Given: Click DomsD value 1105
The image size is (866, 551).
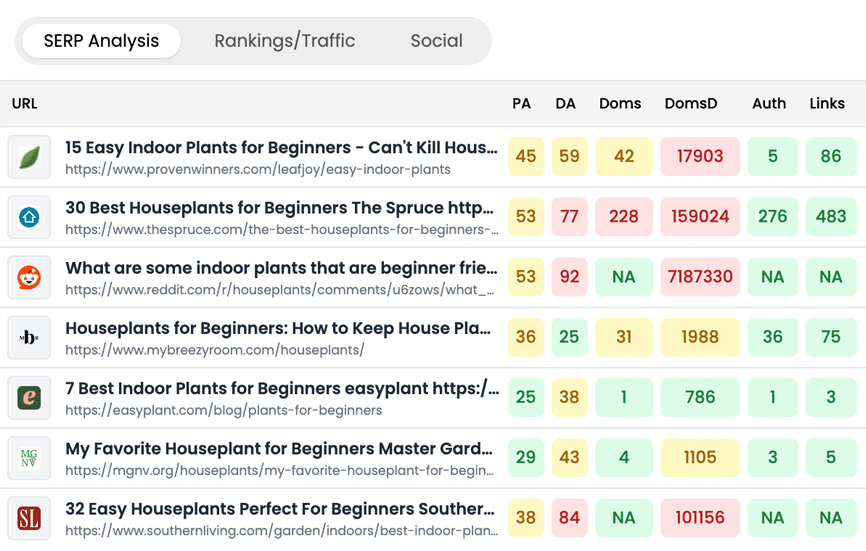Looking at the screenshot, I should click(x=700, y=458).
